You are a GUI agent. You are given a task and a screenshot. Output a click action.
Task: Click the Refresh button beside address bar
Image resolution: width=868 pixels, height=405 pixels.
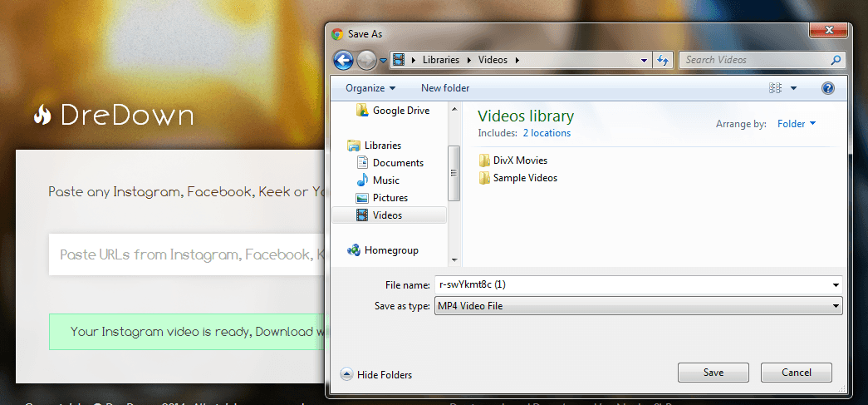tap(662, 60)
